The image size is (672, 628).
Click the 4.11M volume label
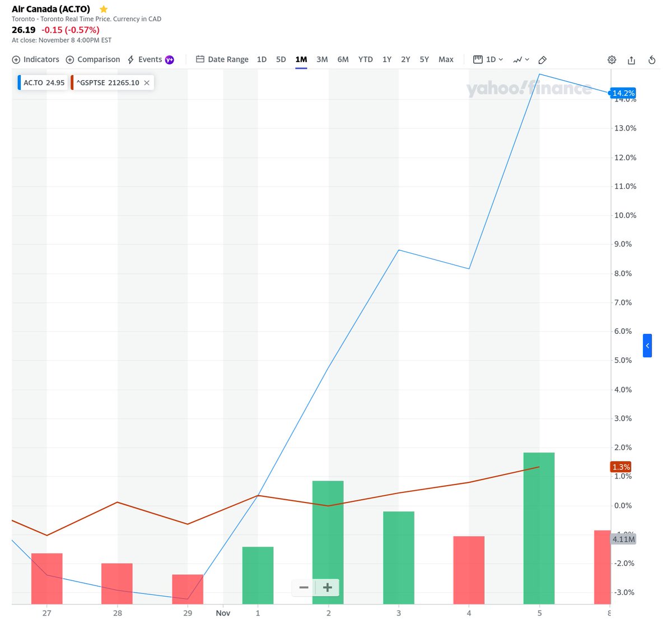(623, 539)
